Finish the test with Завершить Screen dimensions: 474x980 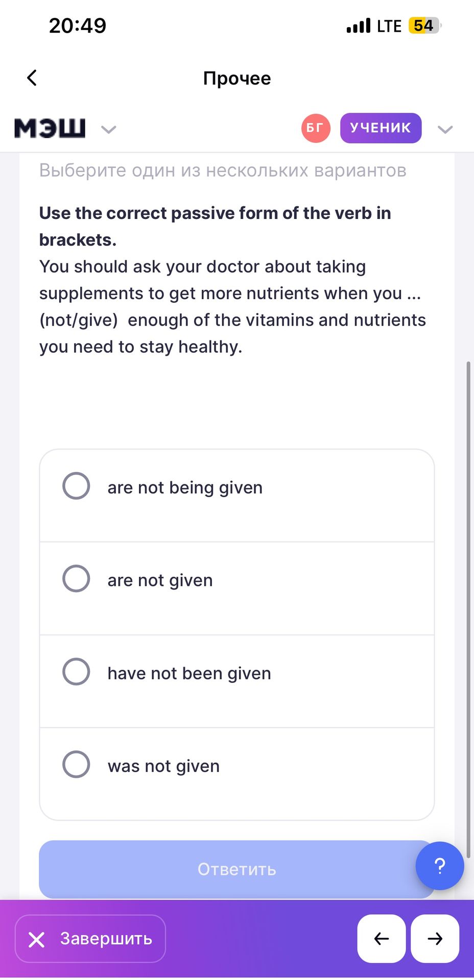tap(90, 939)
